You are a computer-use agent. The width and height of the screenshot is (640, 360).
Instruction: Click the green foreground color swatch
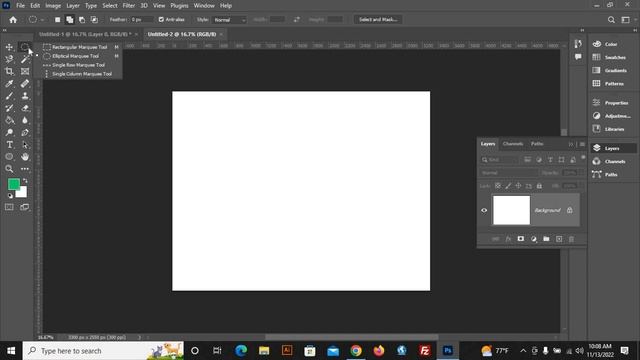tap(13, 184)
